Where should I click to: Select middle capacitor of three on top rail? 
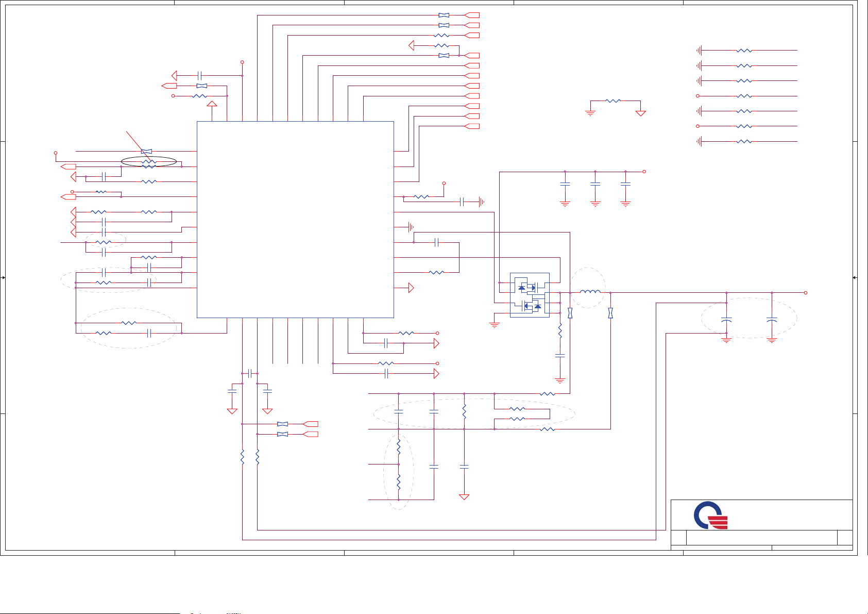[x=595, y=184]
